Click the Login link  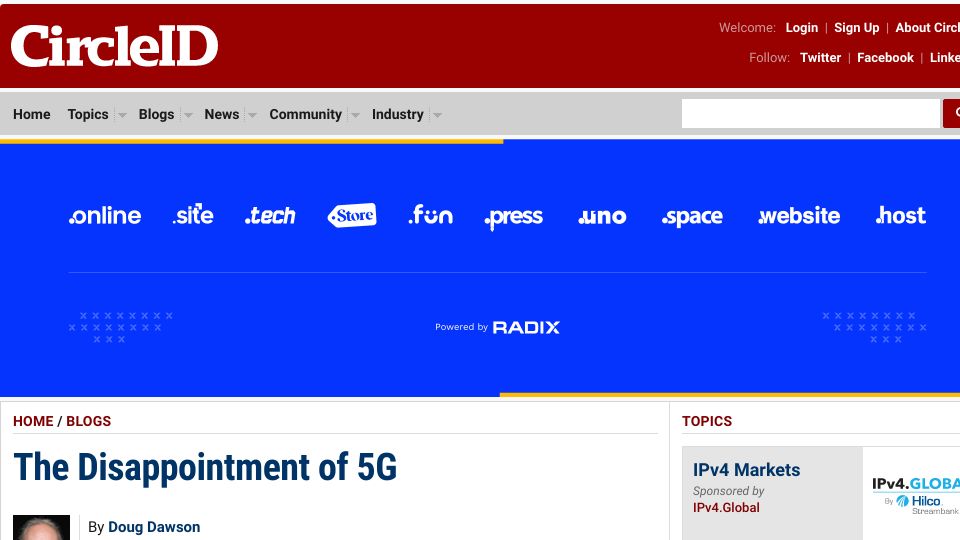tap(801, 28)
